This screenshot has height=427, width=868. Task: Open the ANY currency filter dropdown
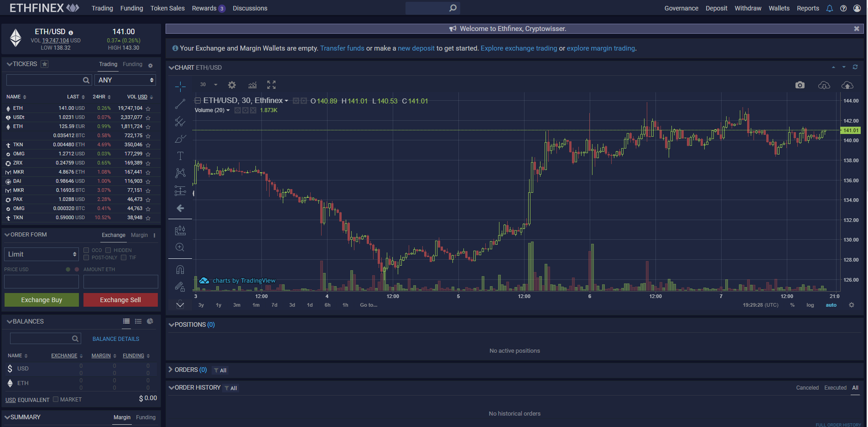(x=125, y=80)
